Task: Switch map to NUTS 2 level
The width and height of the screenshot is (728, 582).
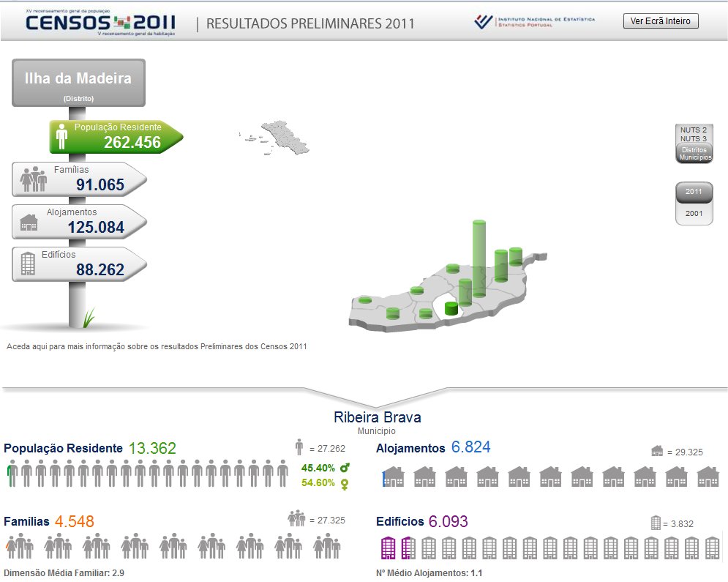Action: point(694,130)
